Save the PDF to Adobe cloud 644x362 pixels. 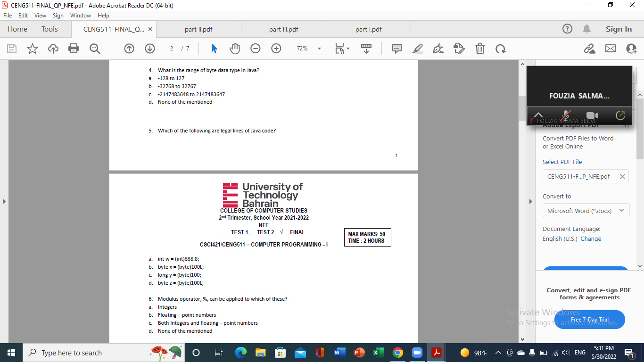(x=52, y=49)
